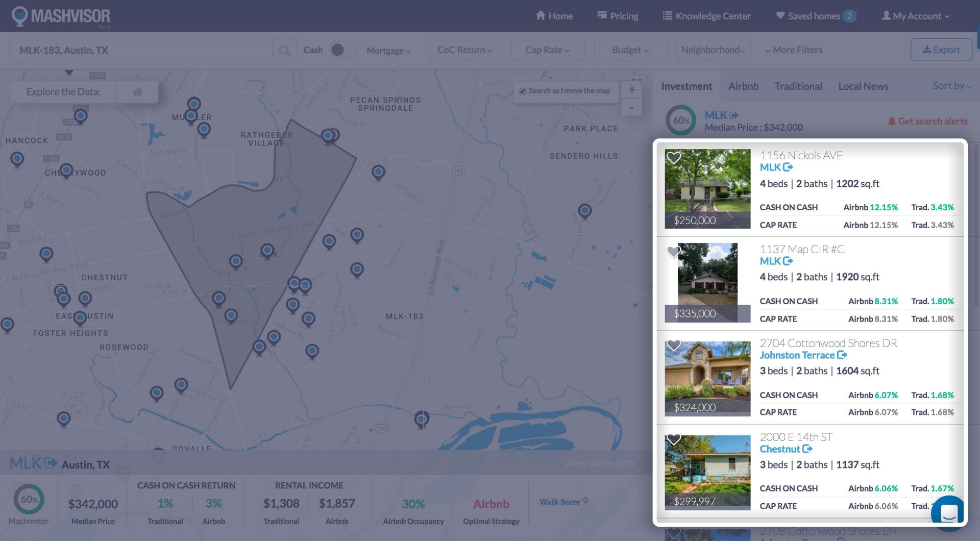Switch to the Airbnb tab
980x541 pixels.
743,86
